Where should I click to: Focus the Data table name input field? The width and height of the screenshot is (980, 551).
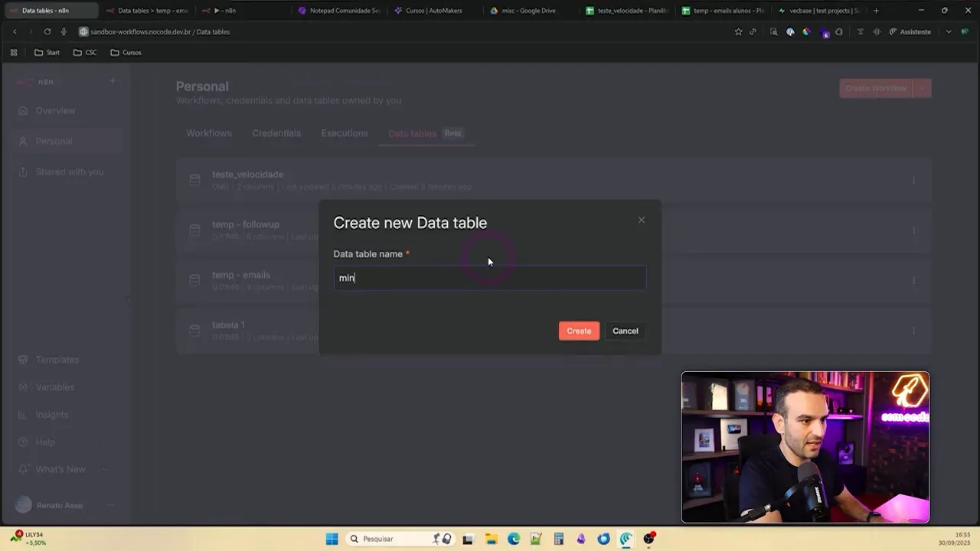(490, 278)
